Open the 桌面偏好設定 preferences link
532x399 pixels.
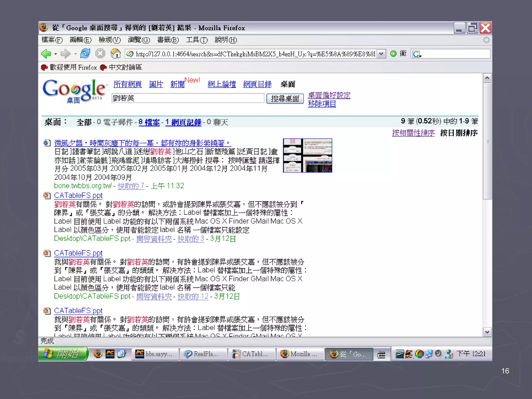(x=329, y=95)
